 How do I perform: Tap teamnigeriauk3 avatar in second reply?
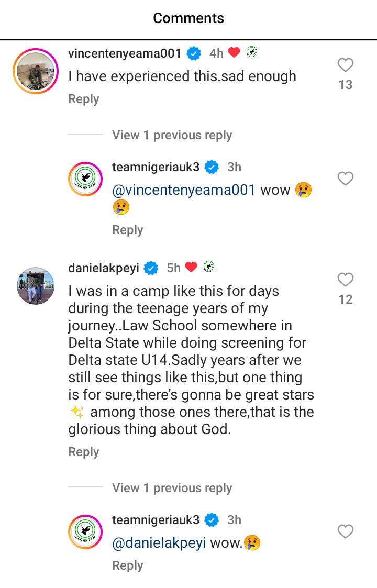click(x=85, y=532)
